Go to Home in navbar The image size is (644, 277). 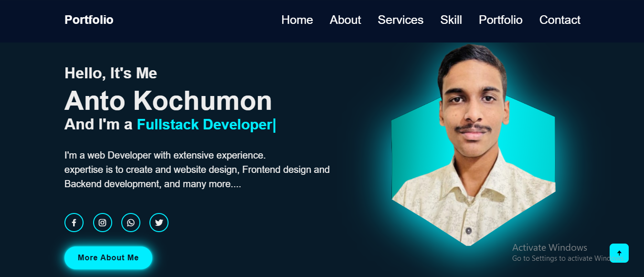297,20
